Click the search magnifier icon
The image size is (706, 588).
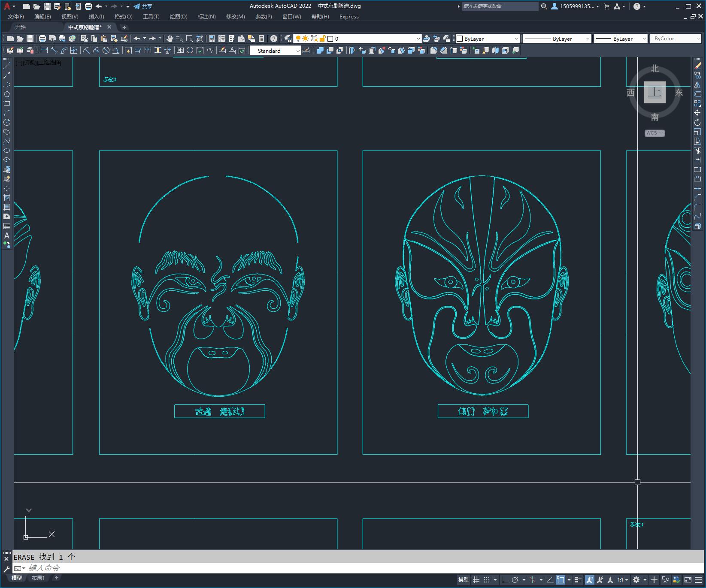(x=544, y=6)
